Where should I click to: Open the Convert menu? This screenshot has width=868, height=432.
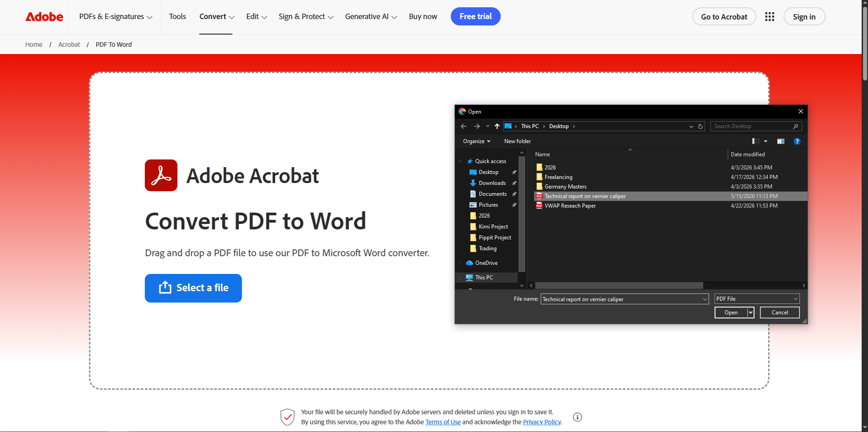coord(217,17)
